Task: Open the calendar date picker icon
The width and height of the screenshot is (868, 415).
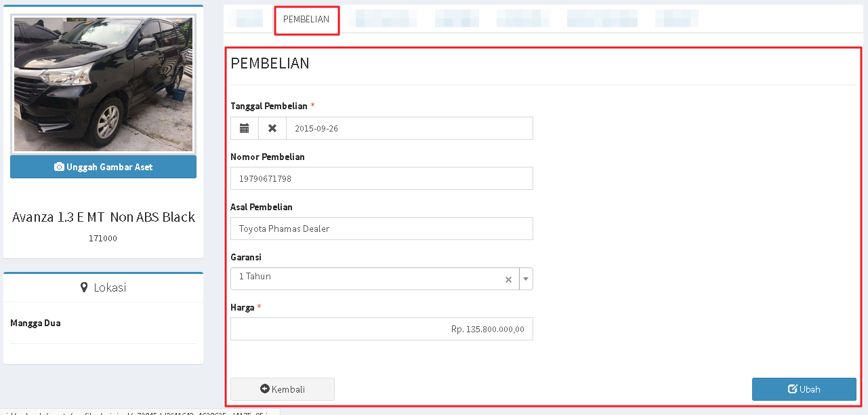Action: coord(245,128)
